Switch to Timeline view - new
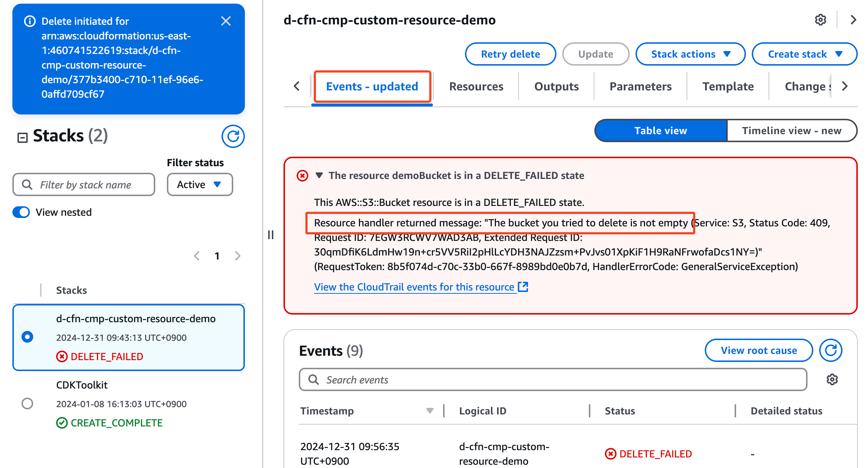The height and width of the screenshot is (468, 868). pos(791,130)
